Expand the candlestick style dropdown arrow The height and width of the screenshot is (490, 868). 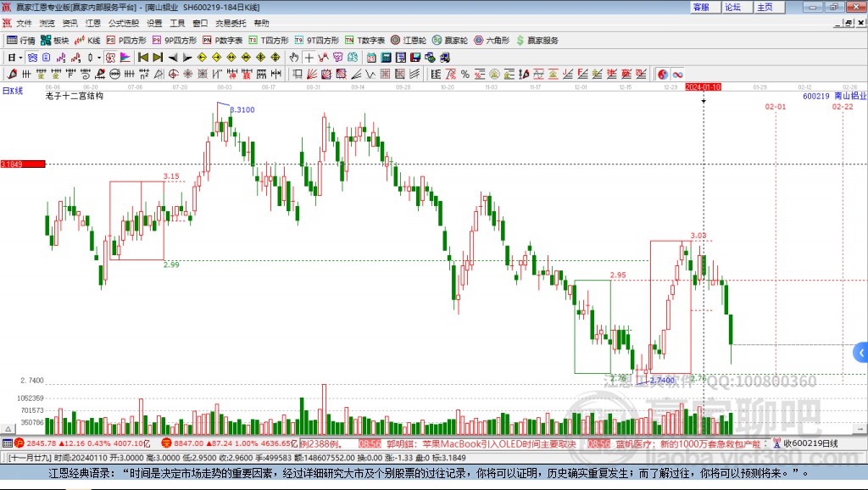tap(99, 58)
